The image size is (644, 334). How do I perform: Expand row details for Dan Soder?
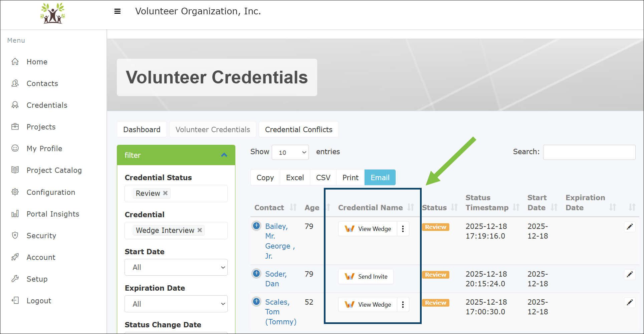point(256,274)
